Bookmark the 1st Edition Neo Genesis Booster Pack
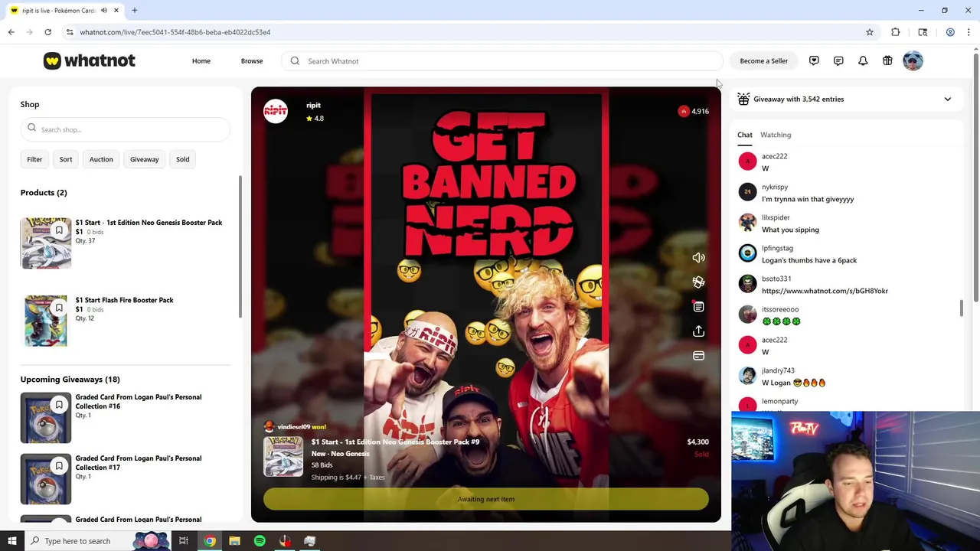 59,230
